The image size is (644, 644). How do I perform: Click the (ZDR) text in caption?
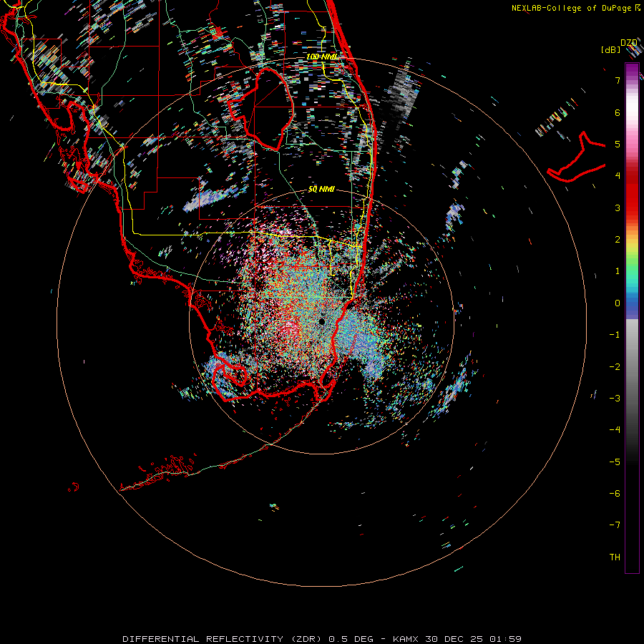click(306, 639)
